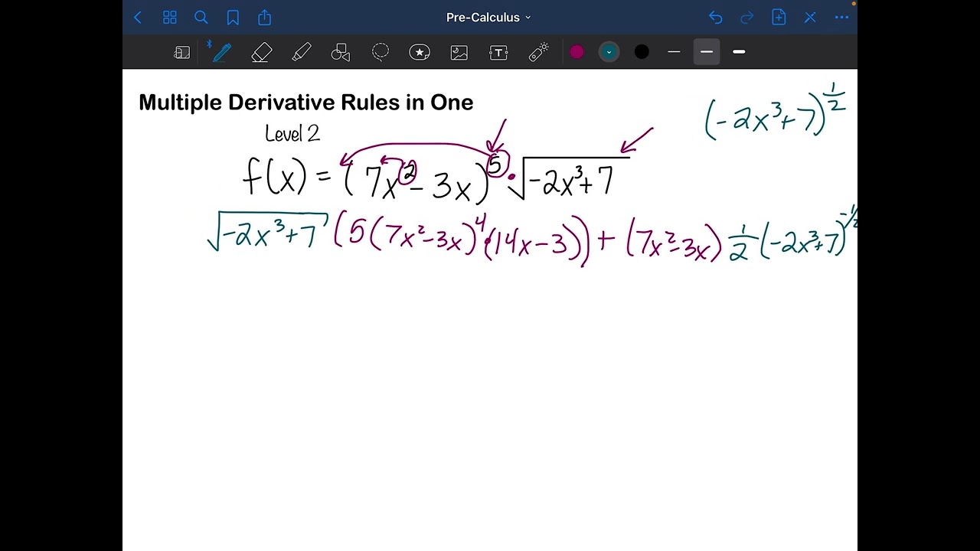
Task: Pick the magenta pen color
Action: (x=577, y=52)
